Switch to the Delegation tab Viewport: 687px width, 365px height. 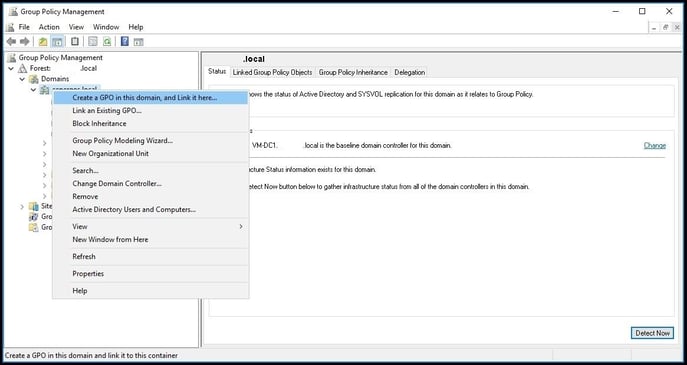pyautogui.click(x=409, y=72)
